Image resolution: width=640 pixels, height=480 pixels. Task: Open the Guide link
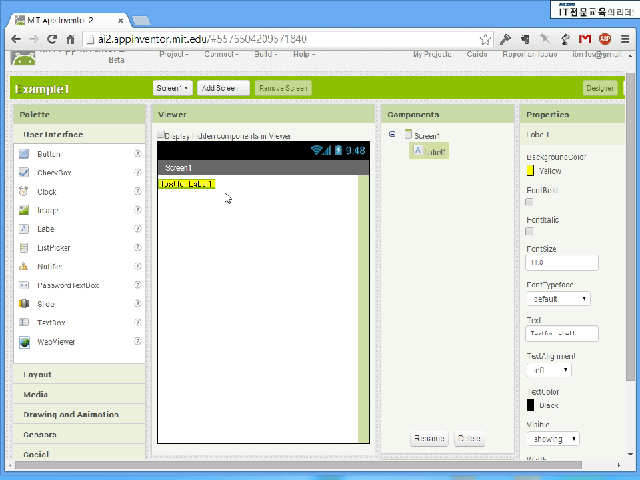click(x=477, y=54)
